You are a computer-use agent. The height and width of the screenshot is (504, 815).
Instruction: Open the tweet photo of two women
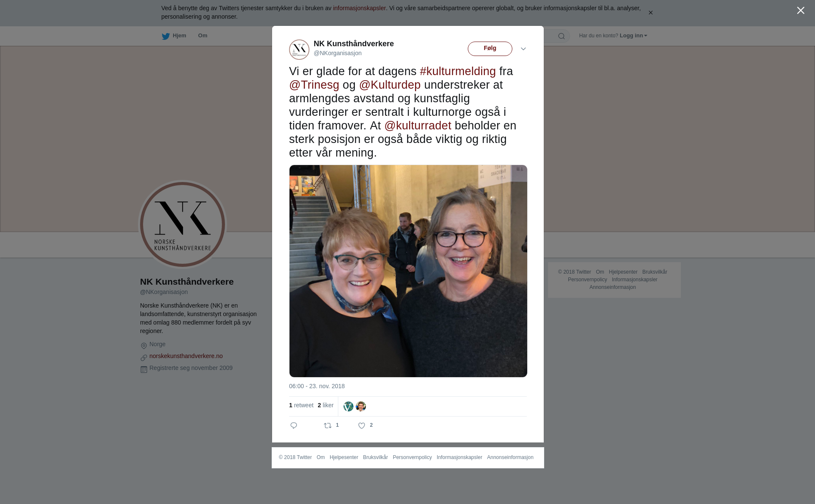click(408, 271)
